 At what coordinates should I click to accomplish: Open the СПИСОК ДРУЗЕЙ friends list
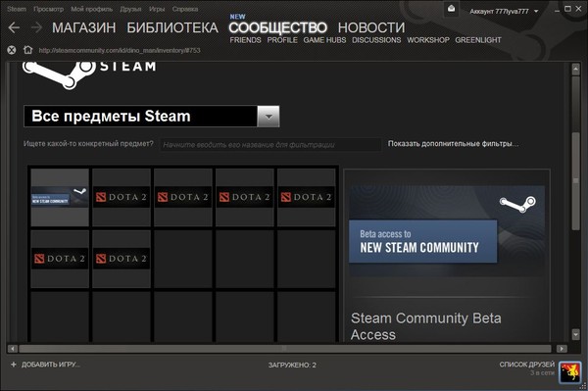[527, 365]
